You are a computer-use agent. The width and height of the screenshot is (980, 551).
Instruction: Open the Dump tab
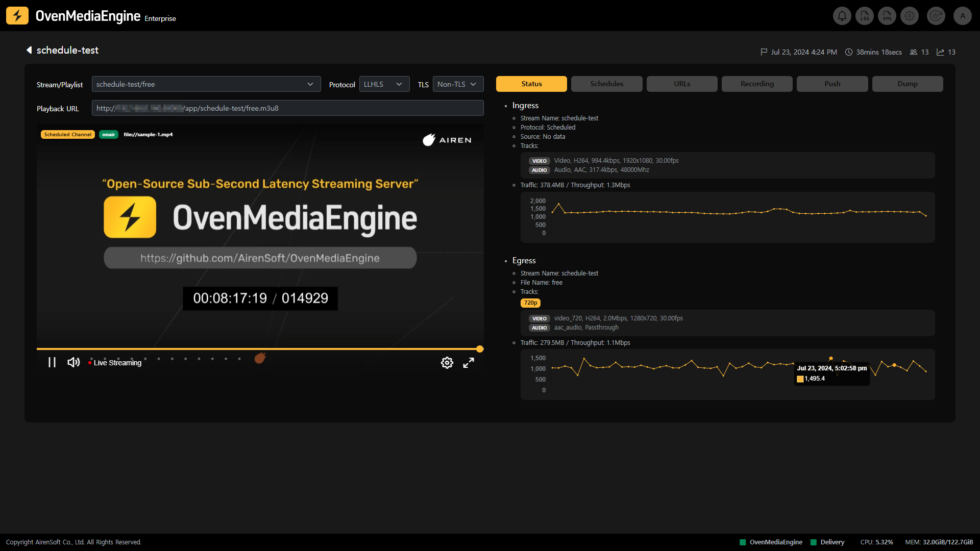point(907,84)
